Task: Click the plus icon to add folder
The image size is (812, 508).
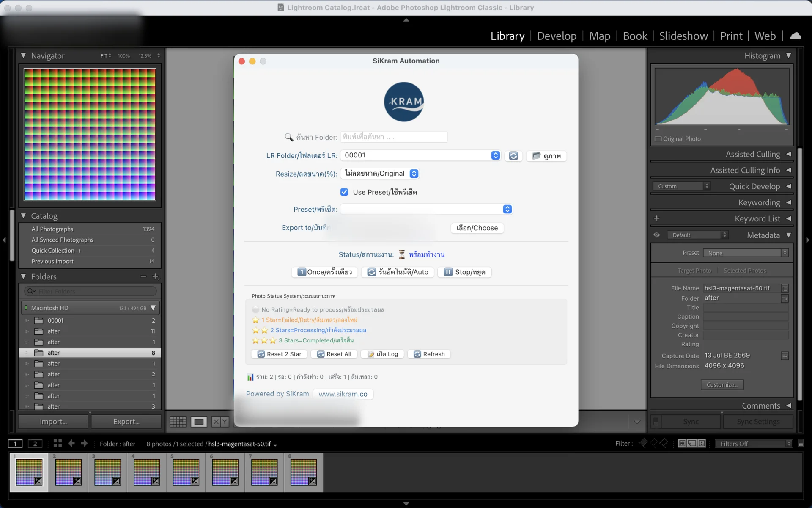Action: pos(156,276)
